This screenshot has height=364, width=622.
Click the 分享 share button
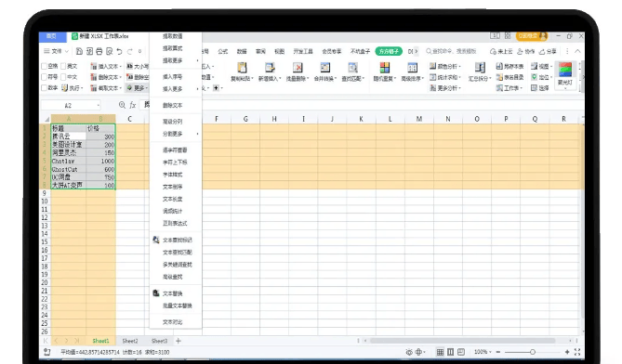[548, 51]
